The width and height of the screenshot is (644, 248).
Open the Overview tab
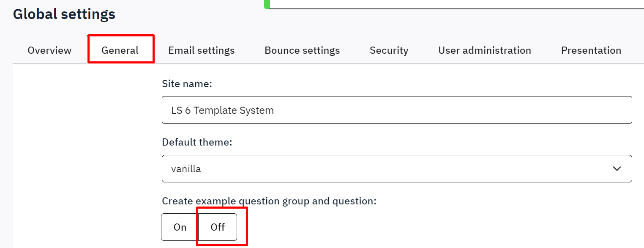(x=49, y=50)
